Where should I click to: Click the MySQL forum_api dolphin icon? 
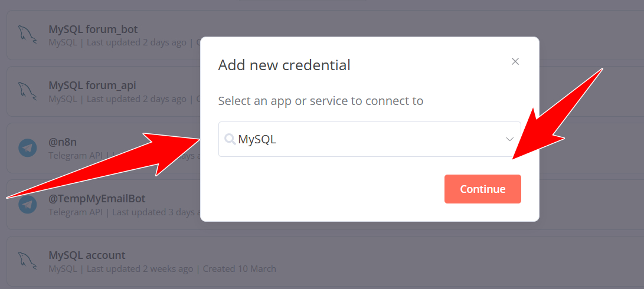point(27,91)
